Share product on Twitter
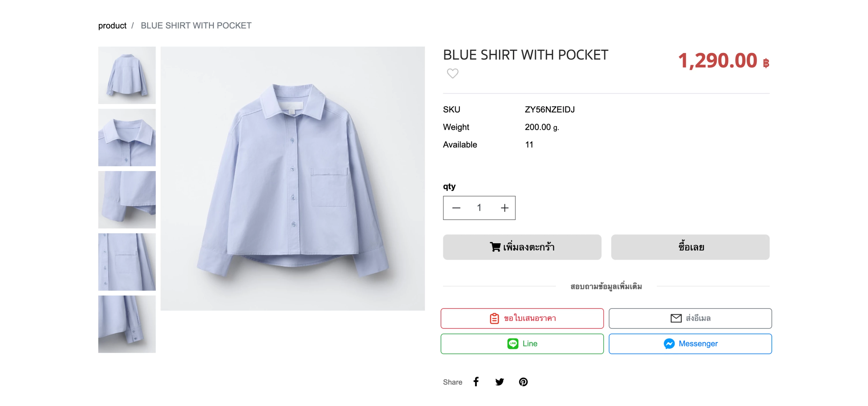The height and width of the screenshot is (406, 868). (499, 382)
